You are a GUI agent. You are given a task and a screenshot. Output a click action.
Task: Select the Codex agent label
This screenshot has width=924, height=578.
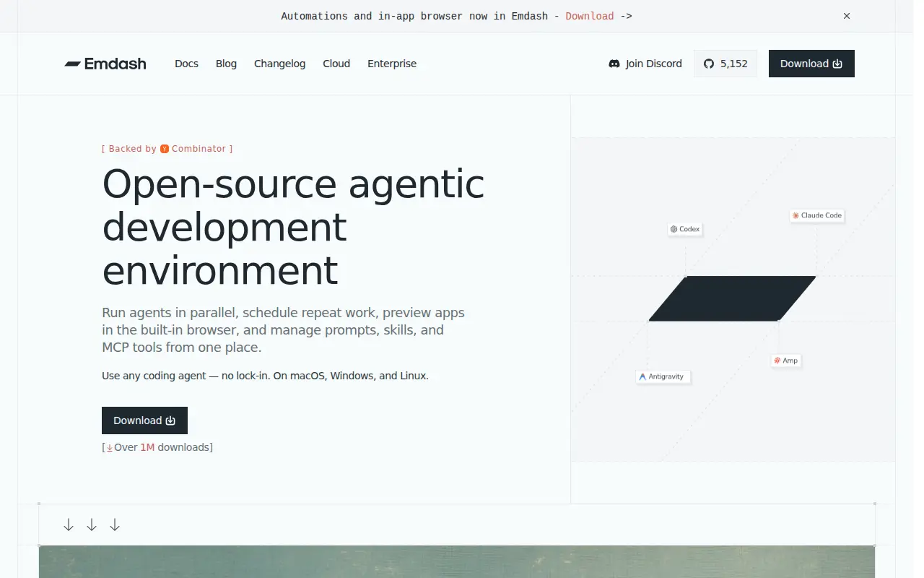pos(685,229)
